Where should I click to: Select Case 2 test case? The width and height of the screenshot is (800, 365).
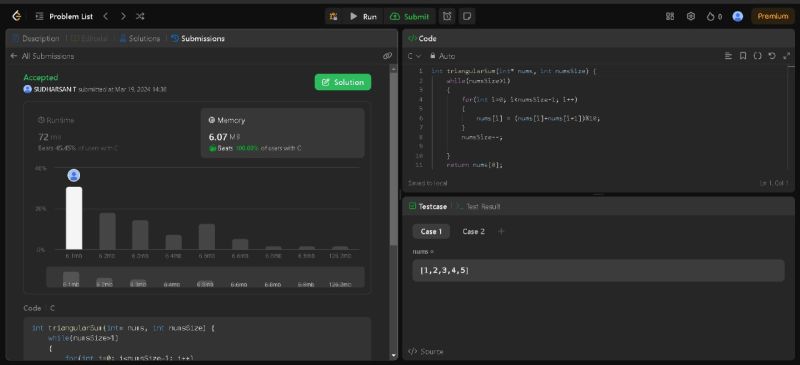(473, 232)
